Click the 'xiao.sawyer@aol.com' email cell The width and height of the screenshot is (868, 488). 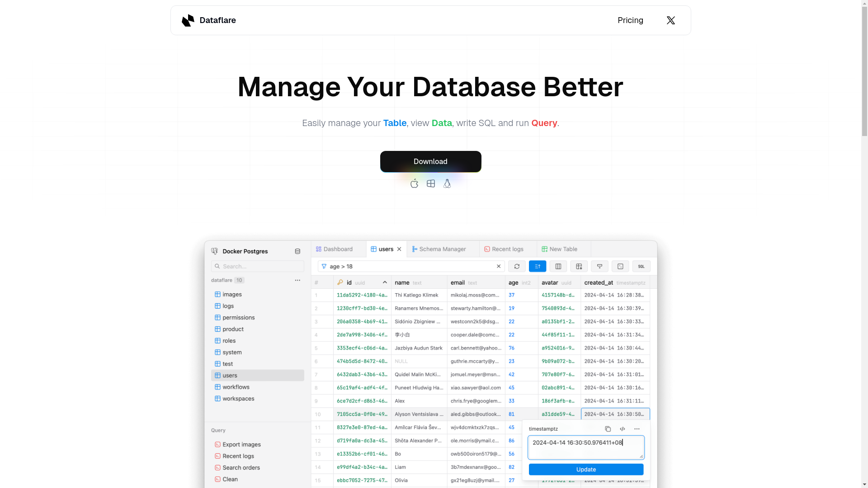click(x=476, y=388)
